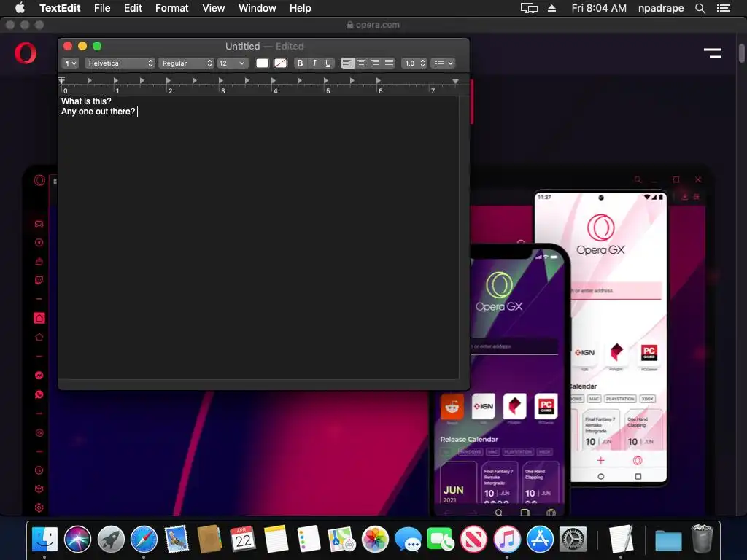This screenshot has height=560, width=747.
Task: Open Messages from the Dock
Action: pos(408,539)
